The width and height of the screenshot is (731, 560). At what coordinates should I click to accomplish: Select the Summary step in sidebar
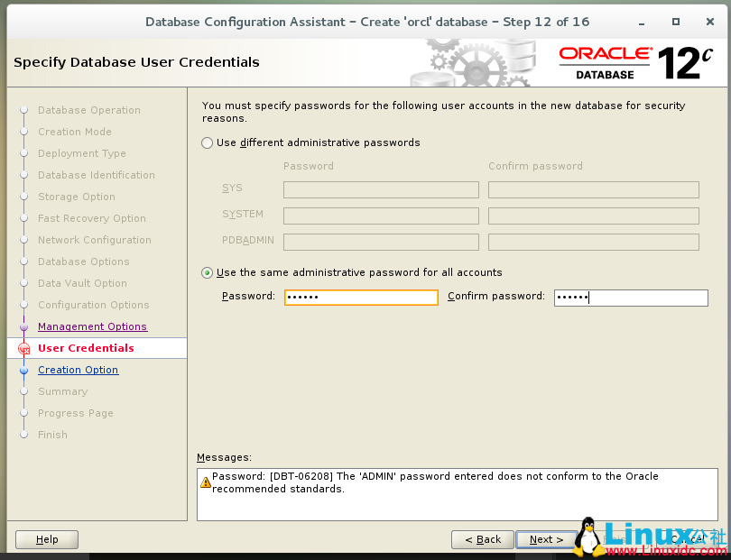coord(63,391)
